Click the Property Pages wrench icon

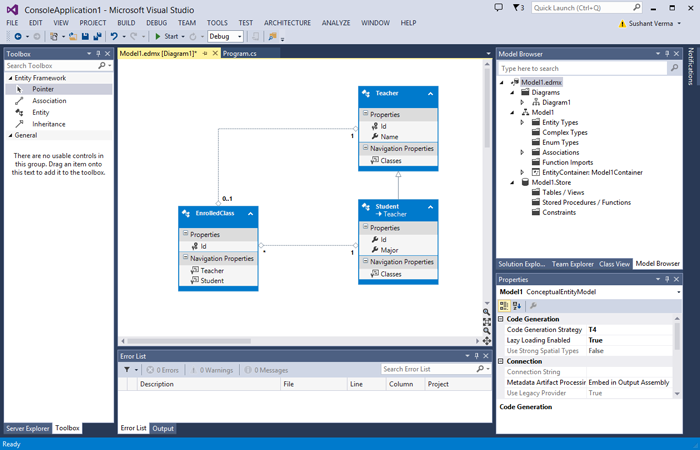533,306
